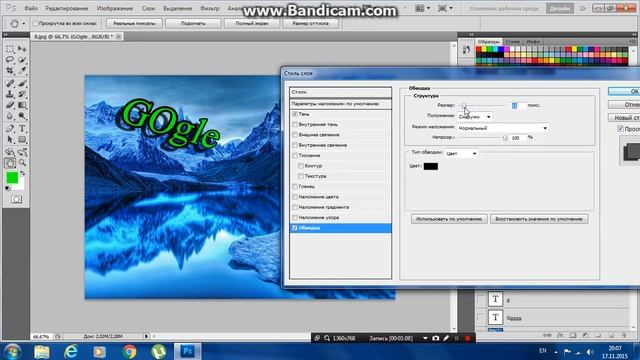Select the Clone Stamp tool
Viewport: 640px width, 360px height.
tap(10, 94)
